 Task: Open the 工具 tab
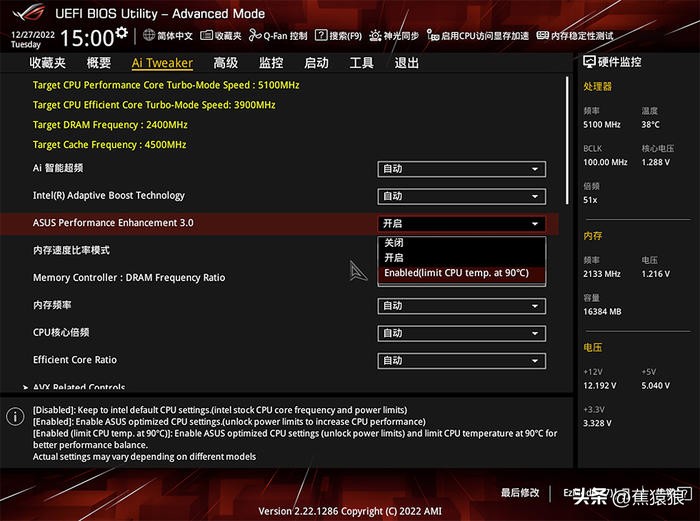(x=361, y=63)
